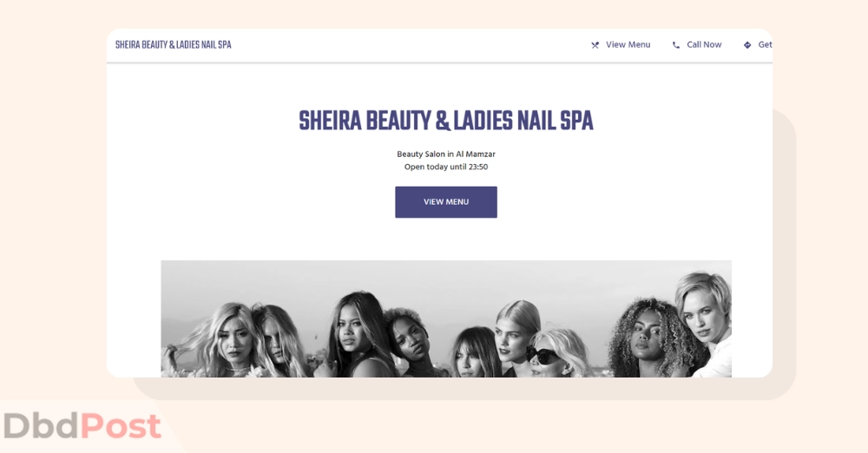Image resolution: width=868 pixels, height=453 pixels.
Task: Open the View Menu header link
Action: 628,45
